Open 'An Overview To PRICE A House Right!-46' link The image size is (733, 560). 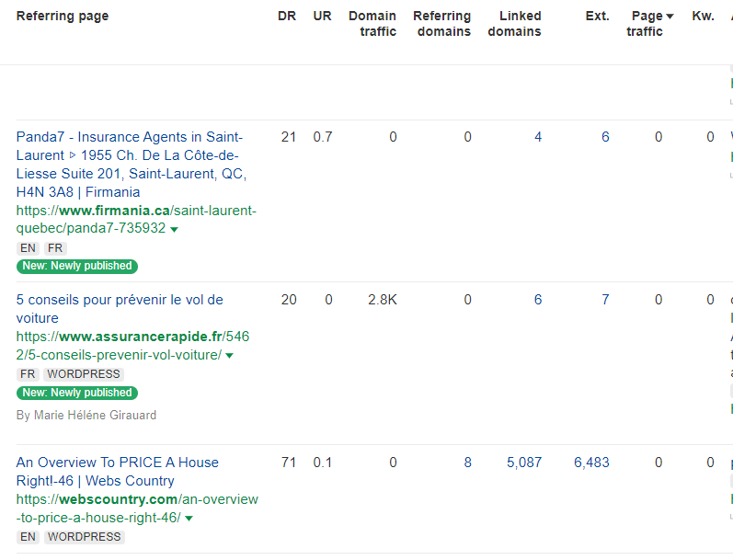tap(118, 472)
